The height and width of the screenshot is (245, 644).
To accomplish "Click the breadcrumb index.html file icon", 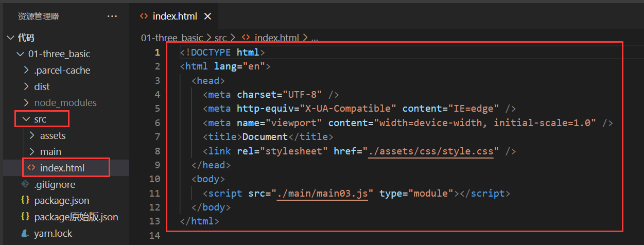I will (246, 38).
